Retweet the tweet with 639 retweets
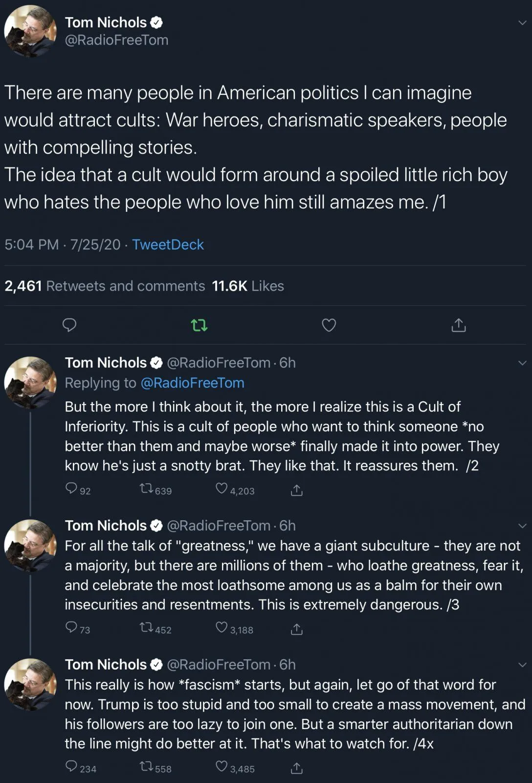The image size is (532, 783). [x=146, y=488]
